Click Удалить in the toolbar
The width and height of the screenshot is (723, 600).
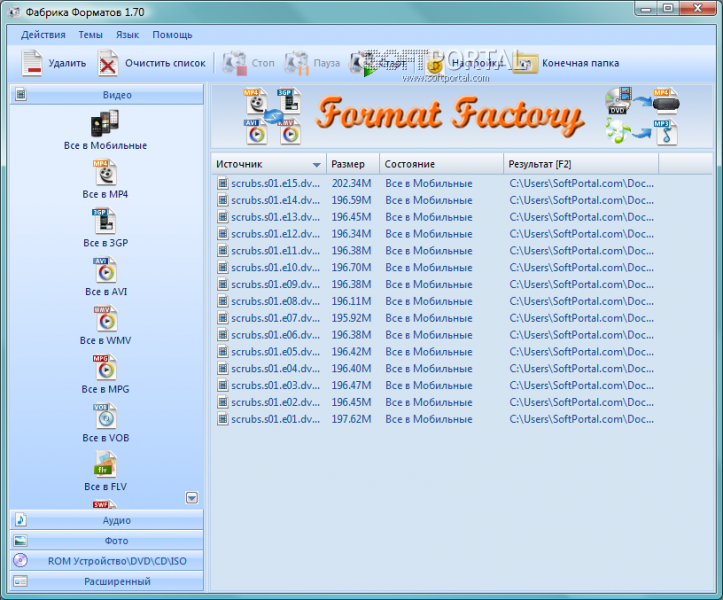(54, 64)
